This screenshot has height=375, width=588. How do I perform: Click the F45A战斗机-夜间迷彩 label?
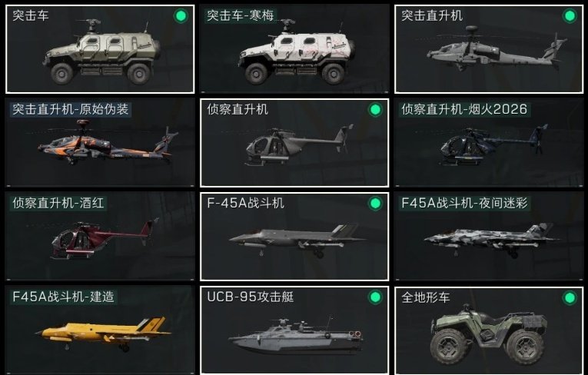click(x=464, y=203)
